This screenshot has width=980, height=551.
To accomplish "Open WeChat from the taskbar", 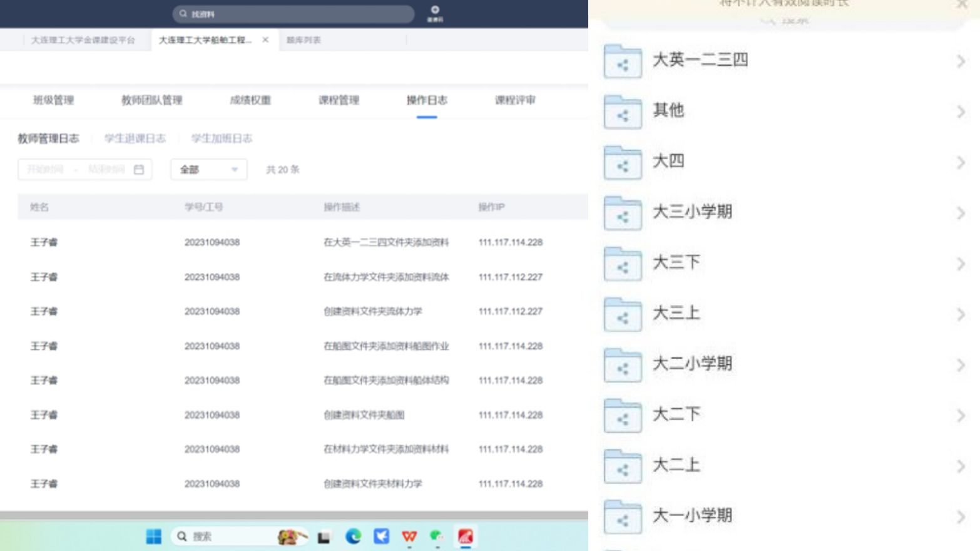I will (437, 537).
